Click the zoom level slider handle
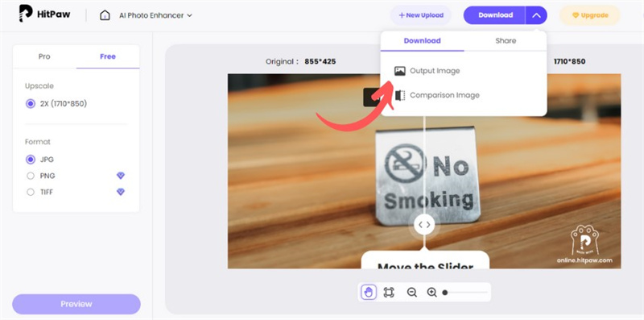 coord(445,293)
